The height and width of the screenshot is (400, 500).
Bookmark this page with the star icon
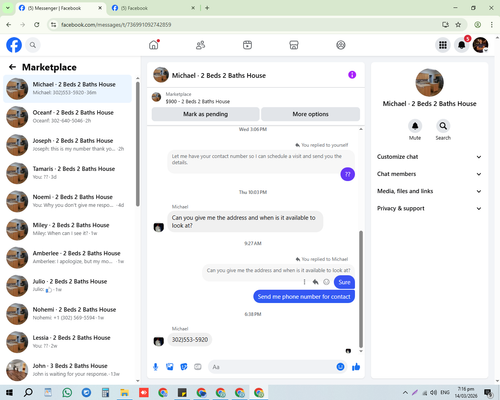[x=458, y=25]
